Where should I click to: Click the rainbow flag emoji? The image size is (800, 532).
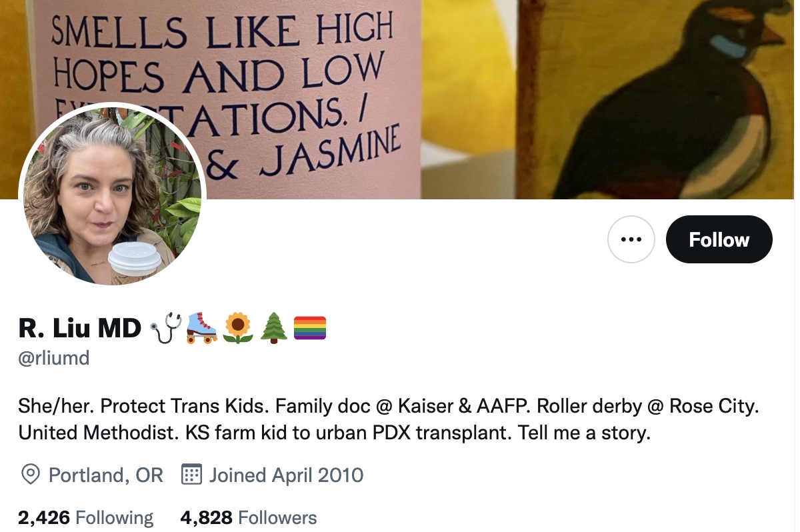click(310, 328)
